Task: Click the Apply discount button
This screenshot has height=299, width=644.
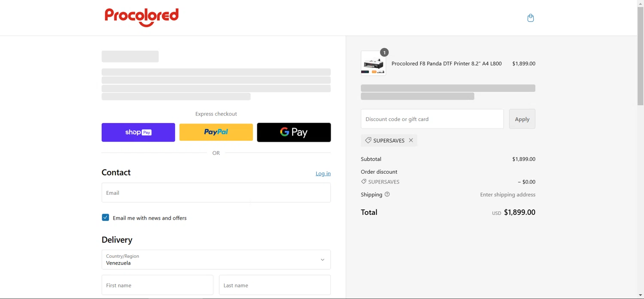Action: pos(522,119)
